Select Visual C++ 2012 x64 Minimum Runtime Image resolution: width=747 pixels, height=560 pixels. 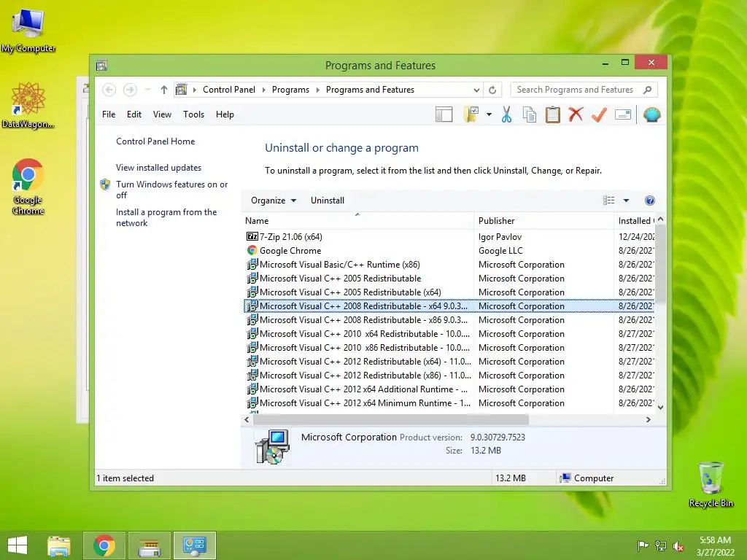[449, 402]
